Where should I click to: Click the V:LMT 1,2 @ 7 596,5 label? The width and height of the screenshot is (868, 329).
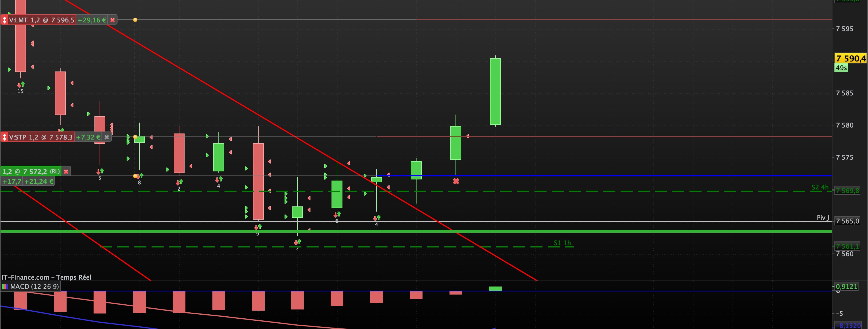(41, 20)
